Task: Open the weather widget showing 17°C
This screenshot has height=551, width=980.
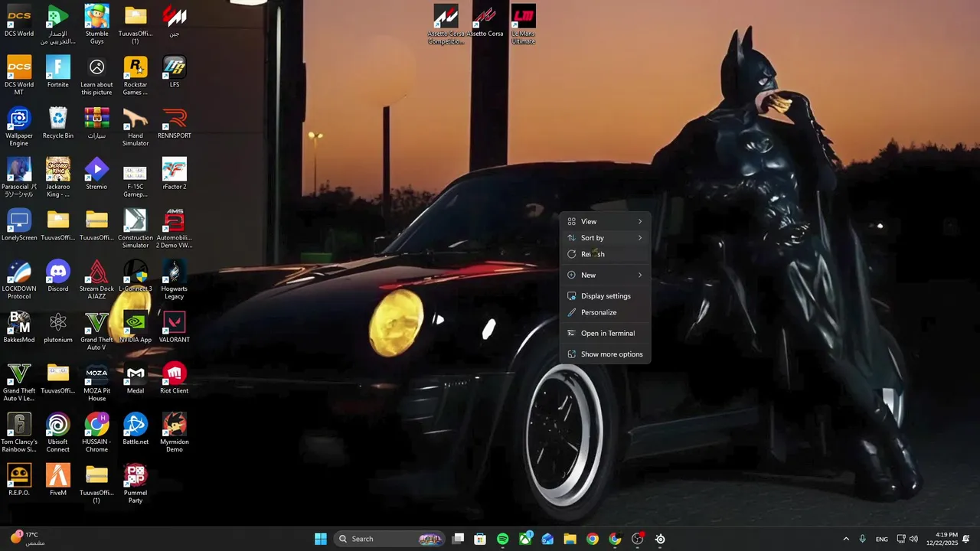Action: point(28,539)
